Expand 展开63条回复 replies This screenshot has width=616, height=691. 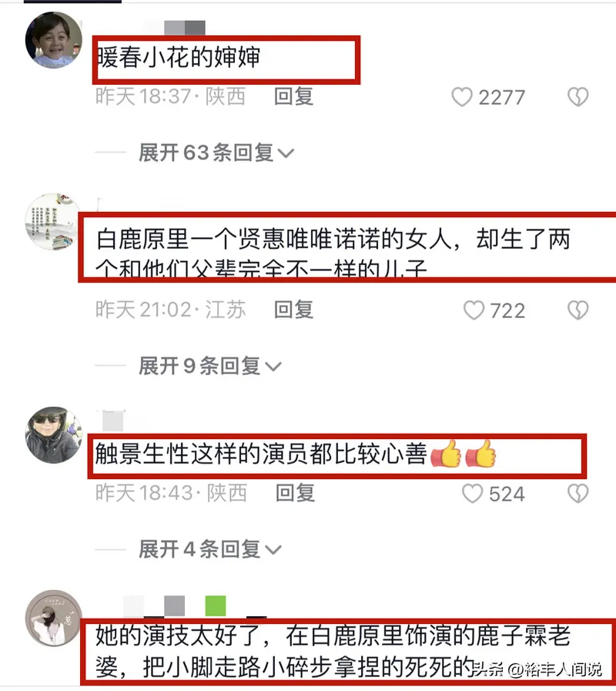click(x=216, y=153)
